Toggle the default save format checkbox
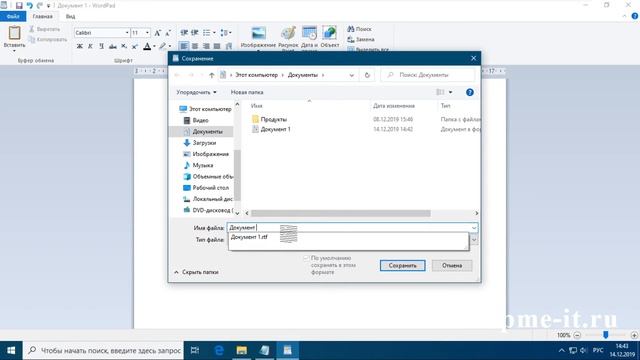 coord(306,258)
